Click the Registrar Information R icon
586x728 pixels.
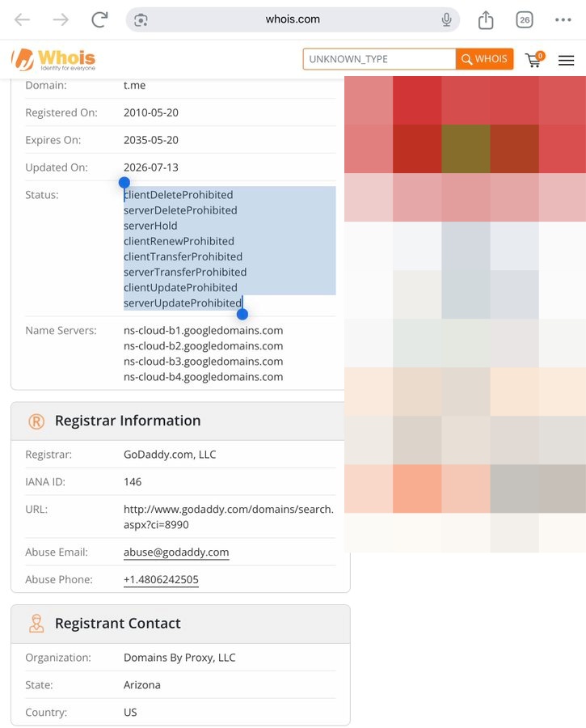[36, 421]
